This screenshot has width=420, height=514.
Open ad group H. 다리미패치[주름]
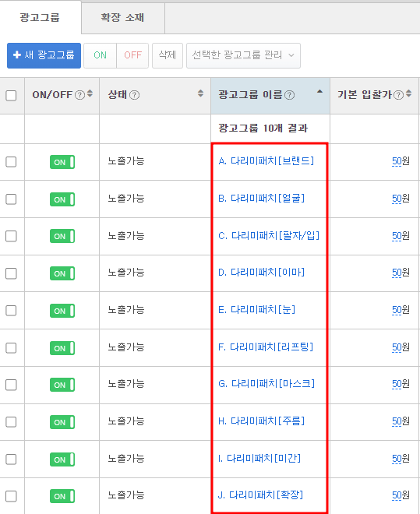point(262,421)
